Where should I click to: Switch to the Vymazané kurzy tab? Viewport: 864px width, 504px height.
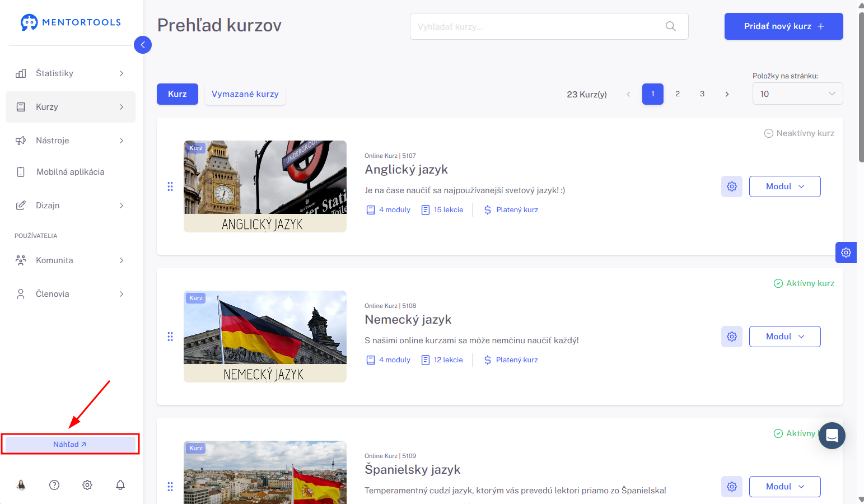[x=245, y=94]
